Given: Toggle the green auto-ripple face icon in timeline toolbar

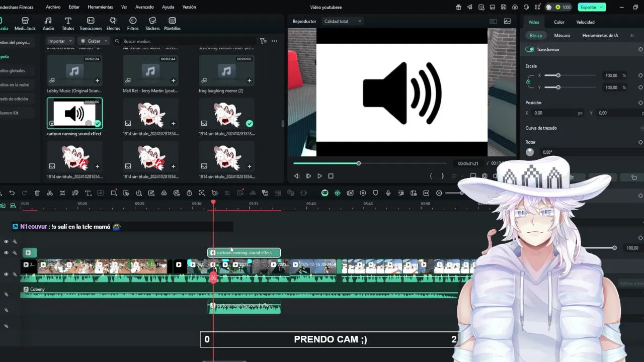Looking at the screenshot, I should [325, 193].
